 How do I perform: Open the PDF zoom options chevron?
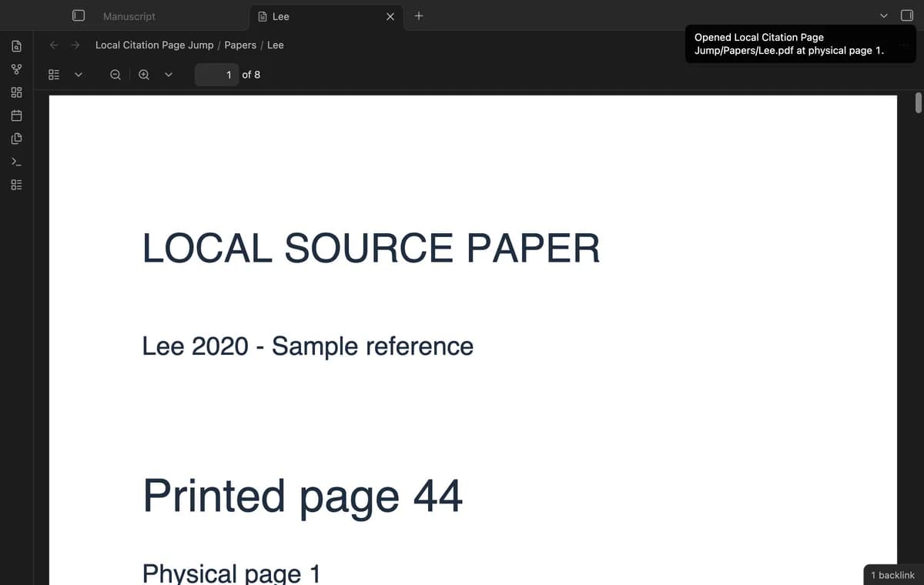pyautogui.click(x=168, y=75)
